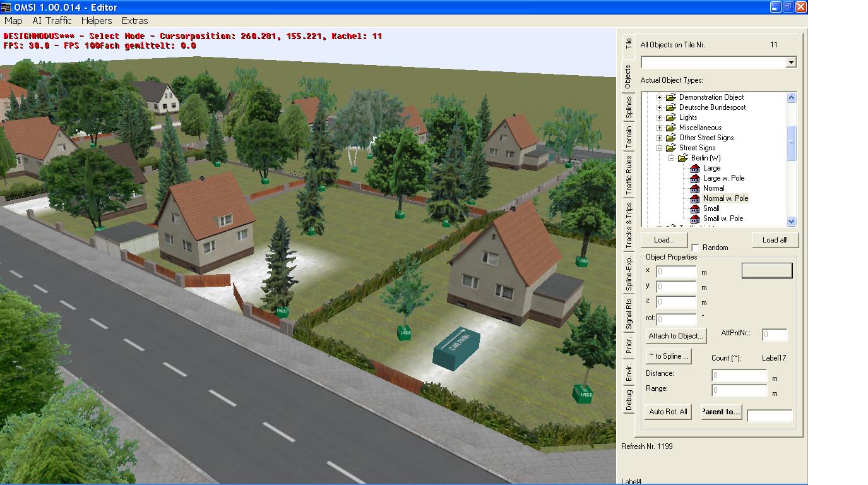Expand the Other Street Signs node
Image resolution: width=868 pixels, height=485 pixels.
coord(660,138)
